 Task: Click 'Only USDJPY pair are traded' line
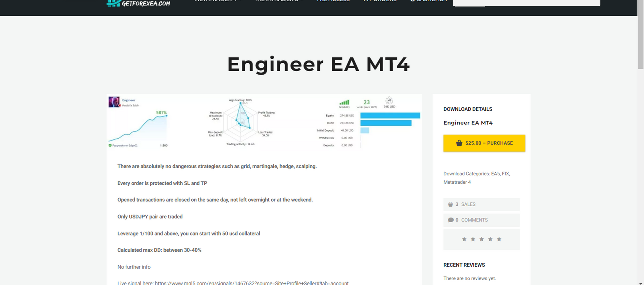(x=150, y=217)
